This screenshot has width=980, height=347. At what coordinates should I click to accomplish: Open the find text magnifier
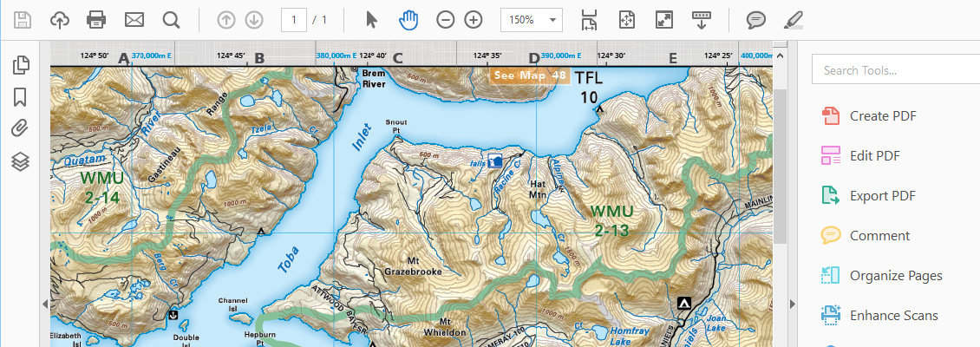tap(171, 19)
